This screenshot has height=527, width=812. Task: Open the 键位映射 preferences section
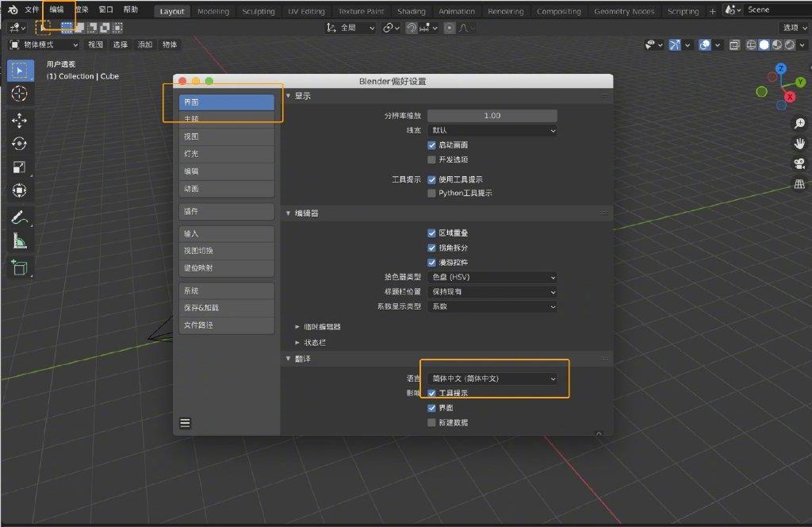point(226,268)
